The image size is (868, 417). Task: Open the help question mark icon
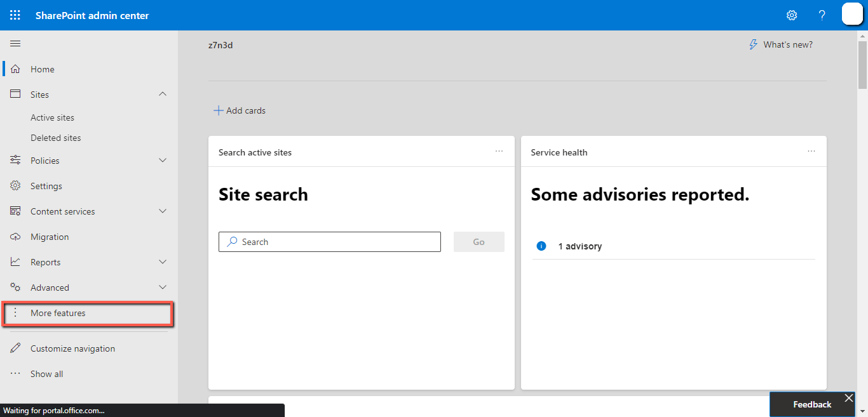coord(822,15)
